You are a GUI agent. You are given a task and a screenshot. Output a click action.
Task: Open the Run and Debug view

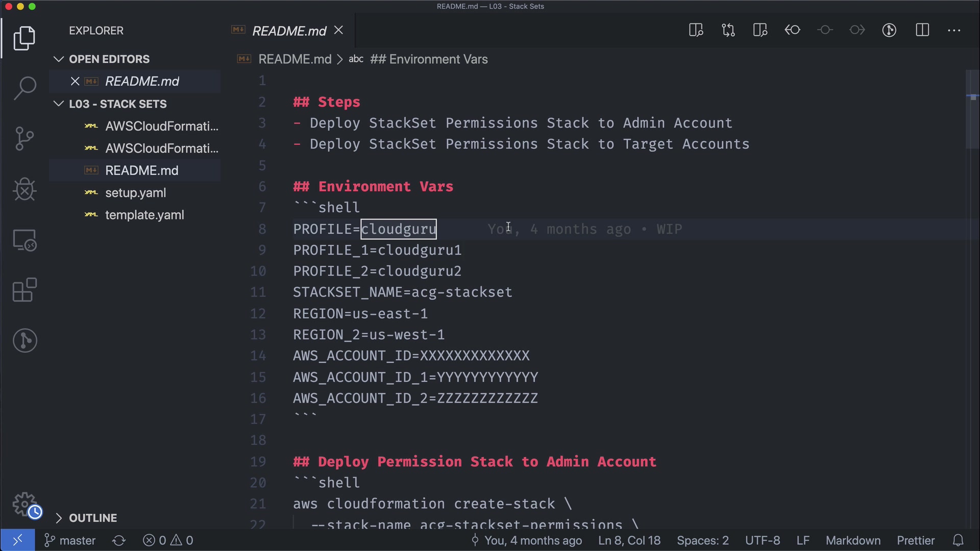click(24, 189)
